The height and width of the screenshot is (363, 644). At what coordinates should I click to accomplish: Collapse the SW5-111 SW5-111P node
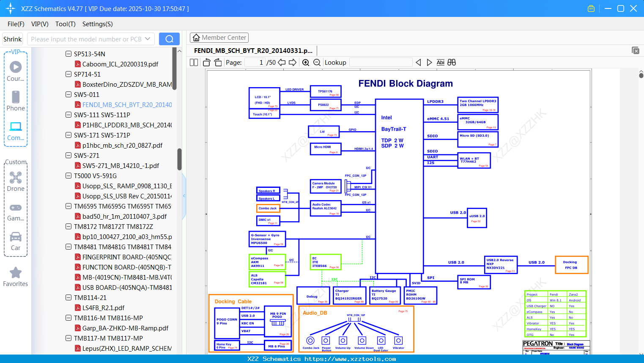pos(69,115)
